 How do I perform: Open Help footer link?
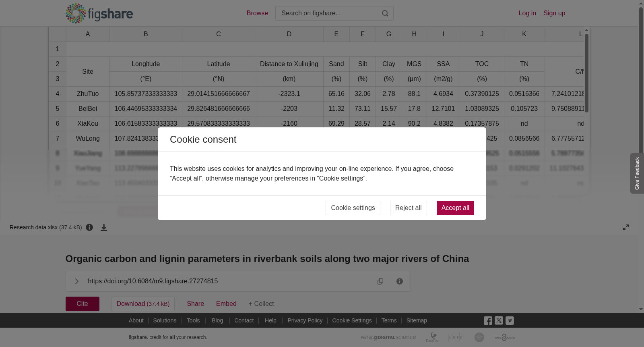pyautogui.click(x=270, y=320)
